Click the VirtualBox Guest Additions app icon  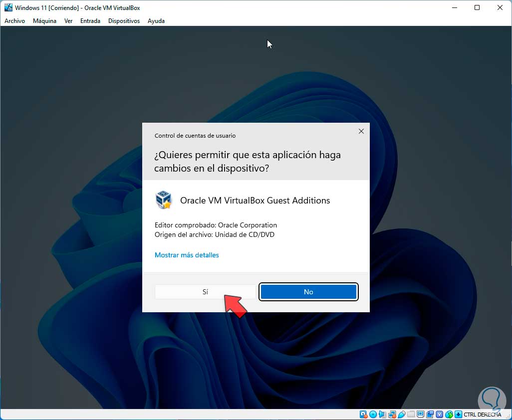click(x=164, y=200)
